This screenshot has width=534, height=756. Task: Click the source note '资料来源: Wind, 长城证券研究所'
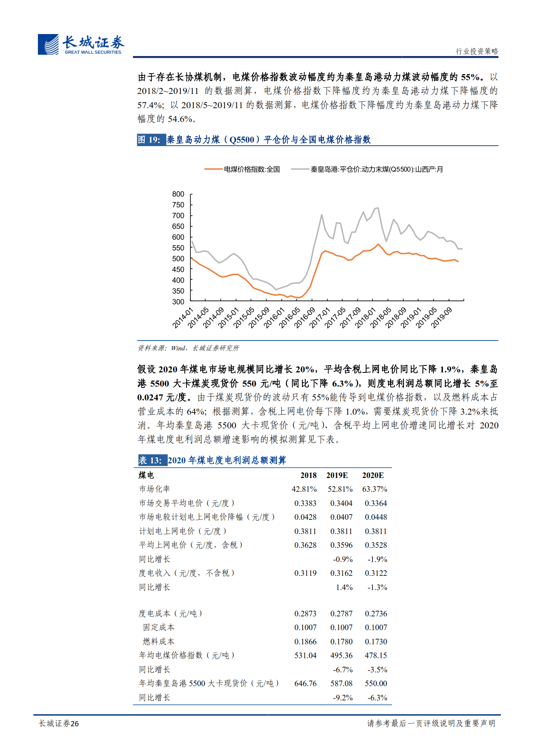pos(188,348)
